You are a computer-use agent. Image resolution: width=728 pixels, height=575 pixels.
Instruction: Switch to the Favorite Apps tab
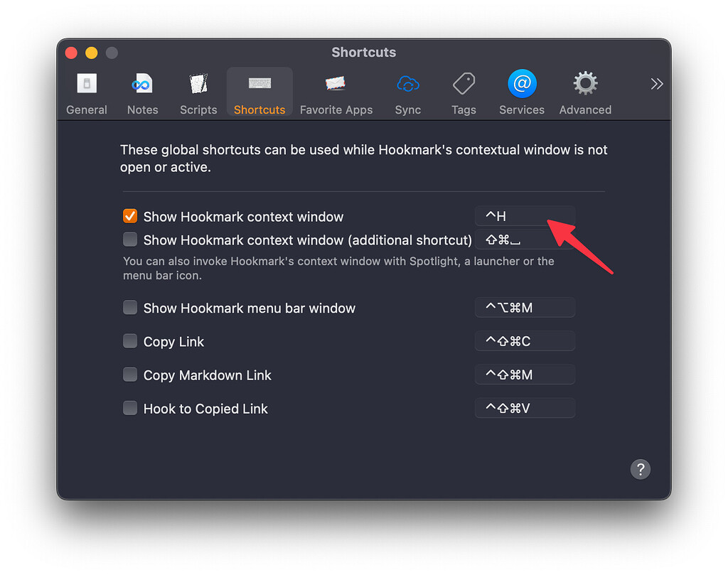coord(336,91)
